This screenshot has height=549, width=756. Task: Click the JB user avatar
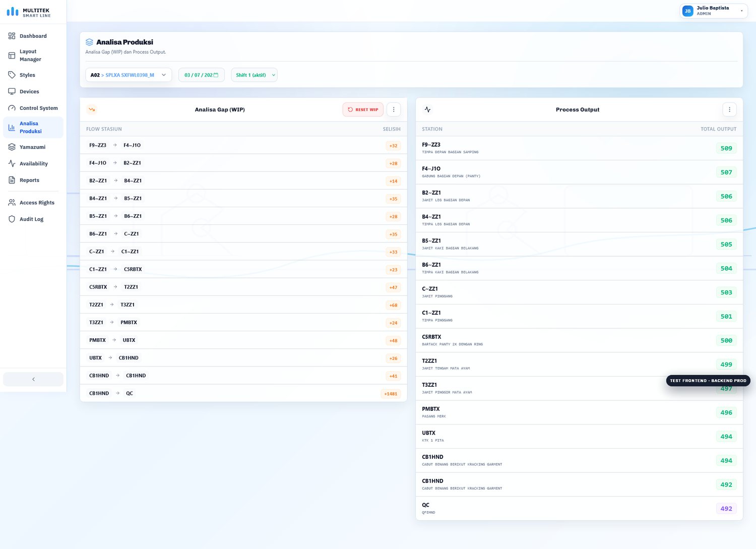click(687, 11)
